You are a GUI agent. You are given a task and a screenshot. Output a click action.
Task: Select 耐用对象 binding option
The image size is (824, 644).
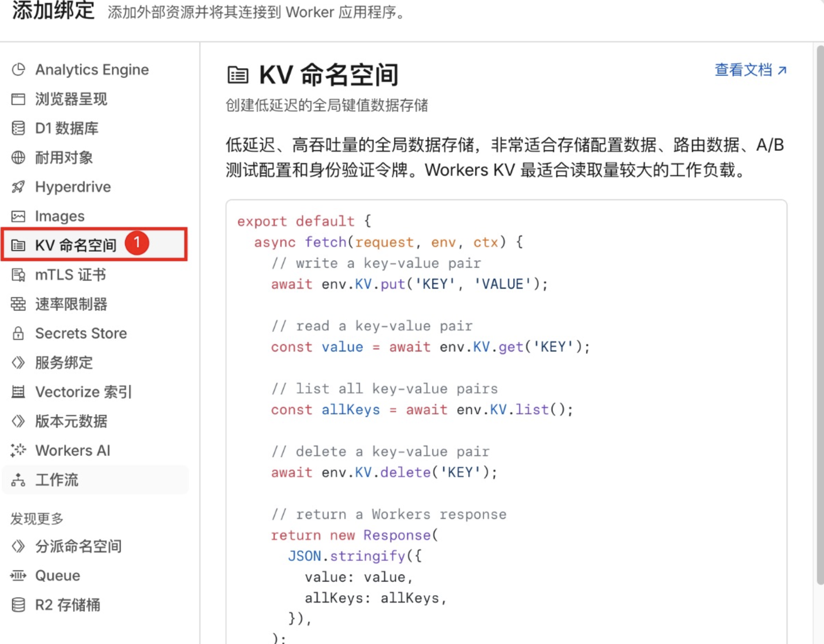[95, 158]
